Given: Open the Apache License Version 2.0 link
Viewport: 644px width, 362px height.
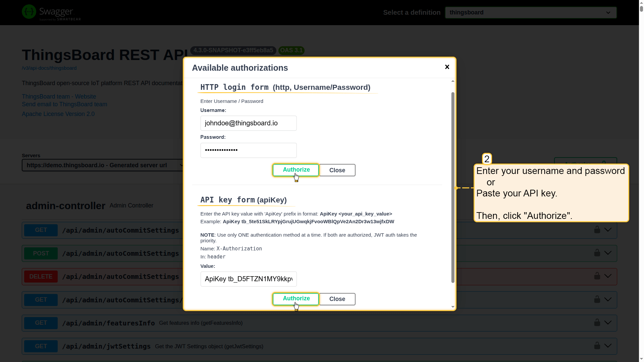Looking at the screenshot, I should [x=58, y=114].
